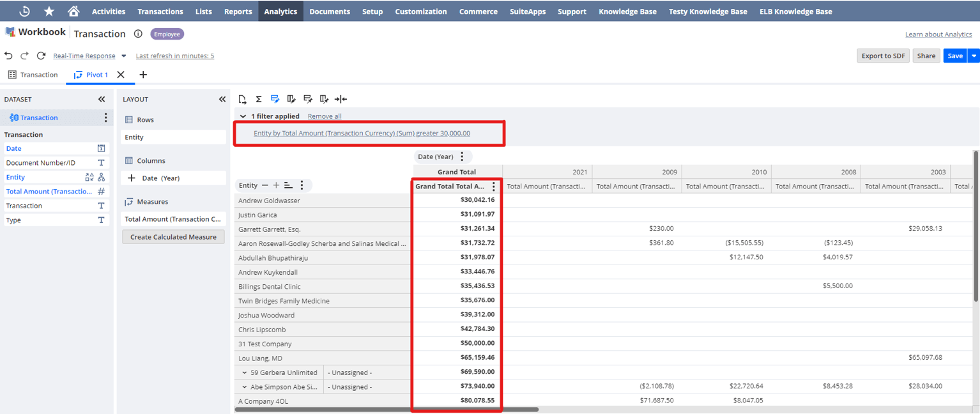This screenshot has width=980, height=414.
Task: Save the workbook
Action: (x=955, y=56)
